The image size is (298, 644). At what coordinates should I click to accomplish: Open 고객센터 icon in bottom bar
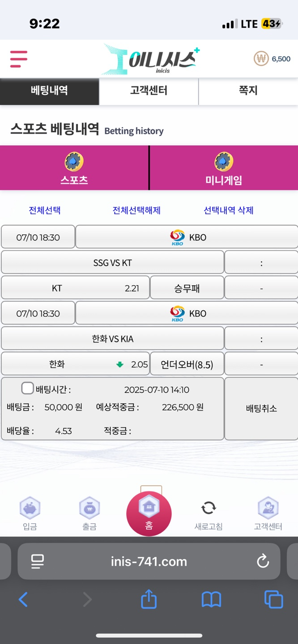268,508
